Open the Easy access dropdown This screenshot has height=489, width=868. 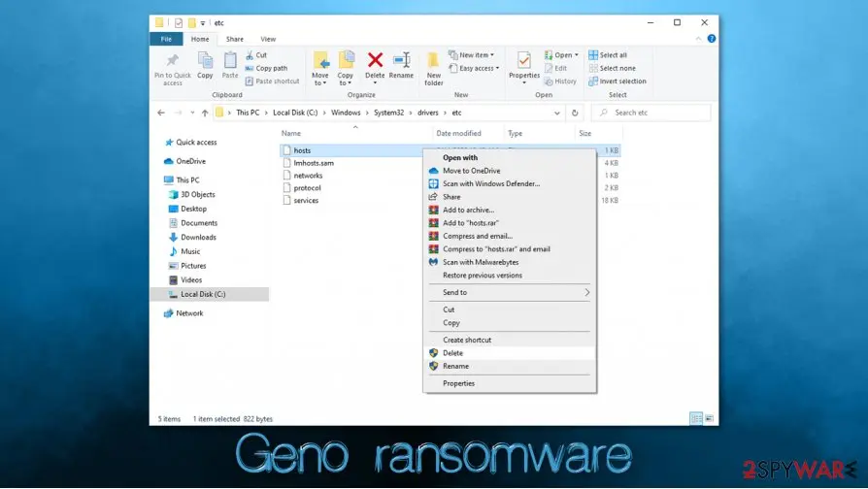pyautogui.click(x=474, y=68)
